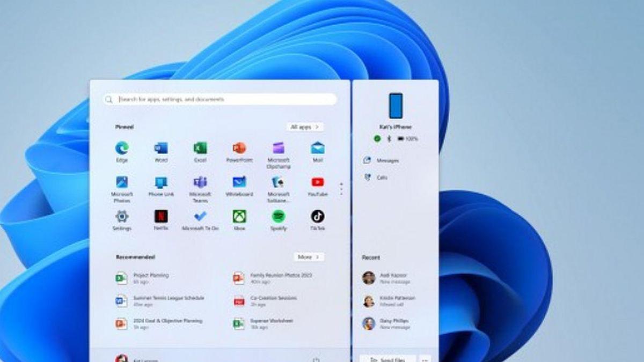This screenshot has height=362, width=644.
Task: Open recent contact Daisy Phillips
Action: pos(386,323)
